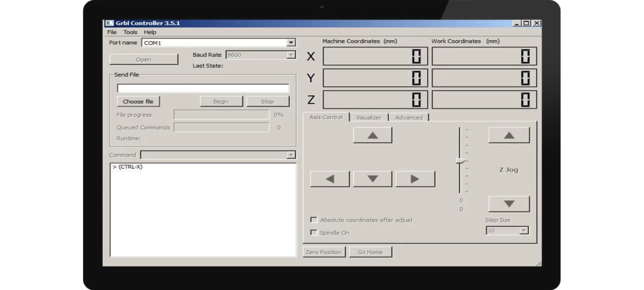
Task: Expand the Port name COM1 dropdown
Action: click(291, 42)
